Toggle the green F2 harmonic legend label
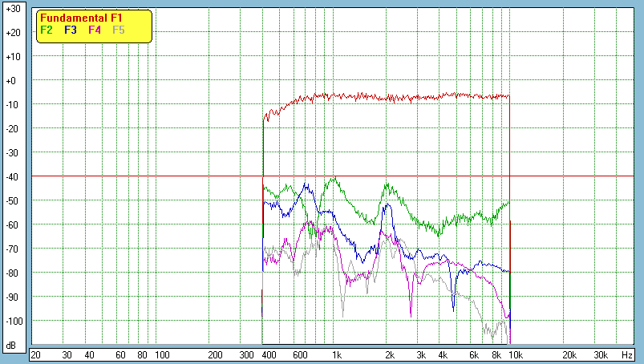Image resolution: width=644 pixels, height=364 pixels. click(47, 30)
